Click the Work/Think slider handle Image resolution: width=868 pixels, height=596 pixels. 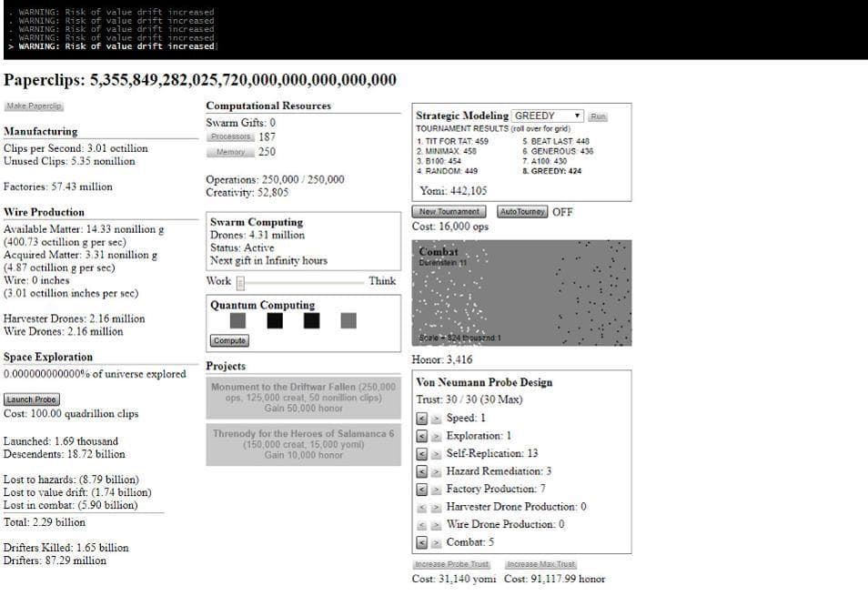[240, 282]
